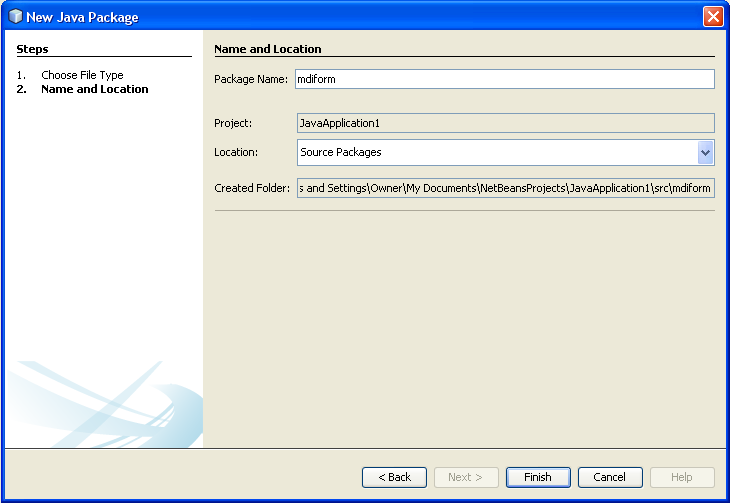
Task: Select step 2 Name and Location
Action: (95, 89)
